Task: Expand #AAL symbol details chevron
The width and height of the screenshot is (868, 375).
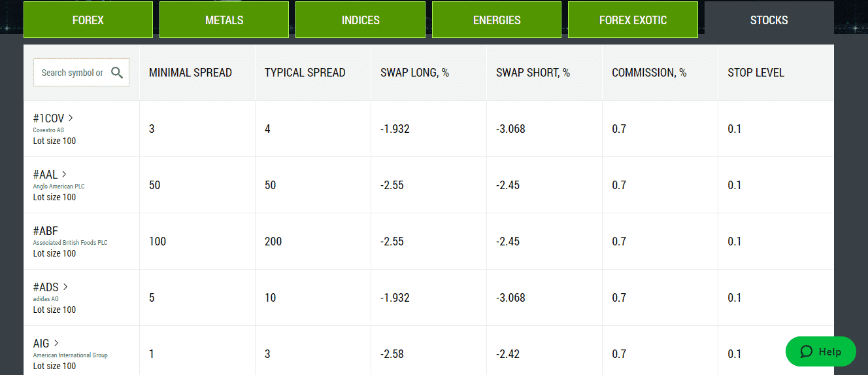Action: click(x=64, y=175)
